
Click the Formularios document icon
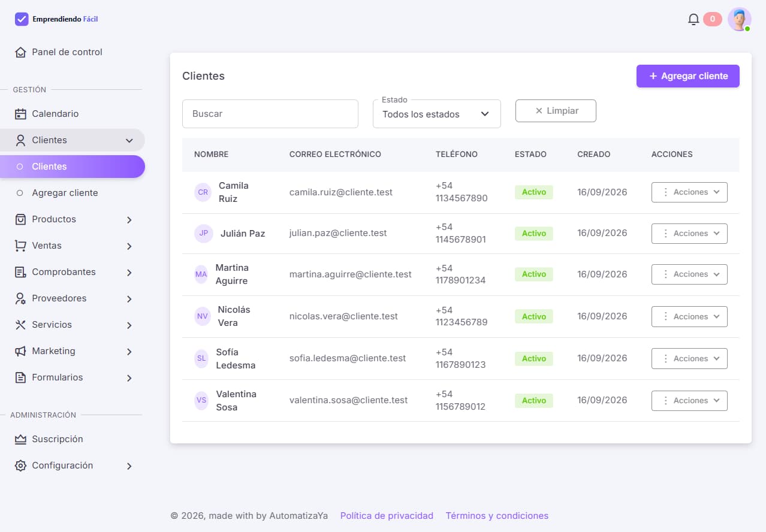pyautogui.click(x=20, y=377)
